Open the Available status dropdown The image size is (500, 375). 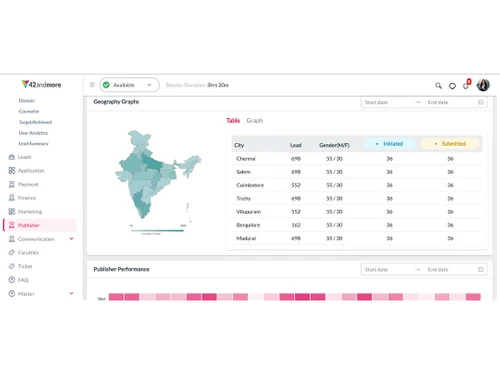point(129,85)
